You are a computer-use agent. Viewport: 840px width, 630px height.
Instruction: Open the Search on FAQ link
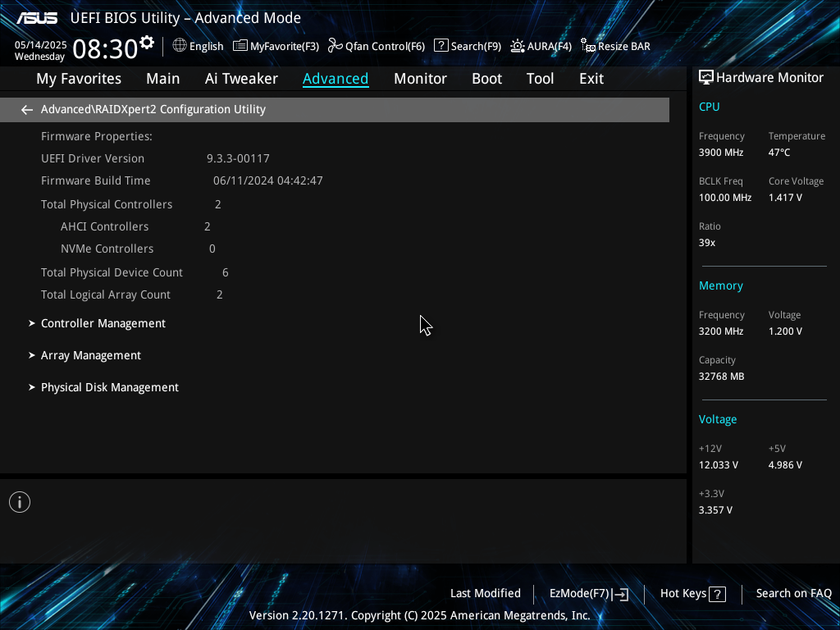pos(793,593)
